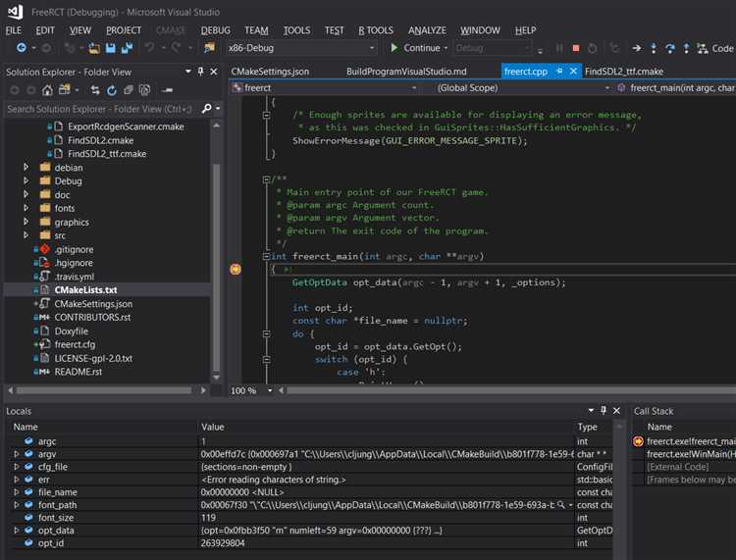Click the Open File folder icon
The image size is (736, 560).
(94, 48)
